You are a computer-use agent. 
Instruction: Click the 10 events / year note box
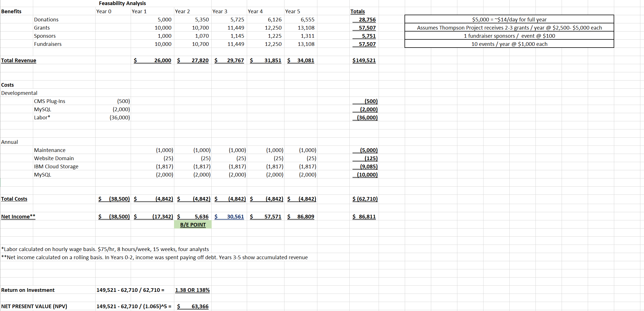509,44
